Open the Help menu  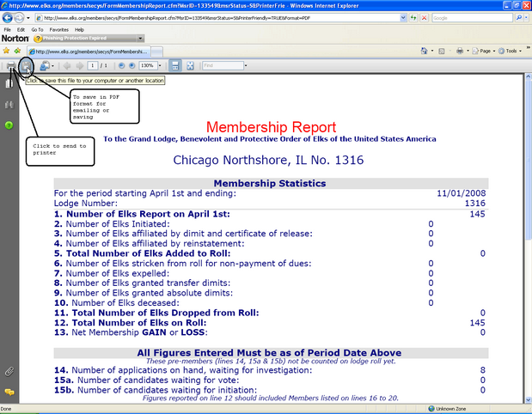tap(79, 30)
